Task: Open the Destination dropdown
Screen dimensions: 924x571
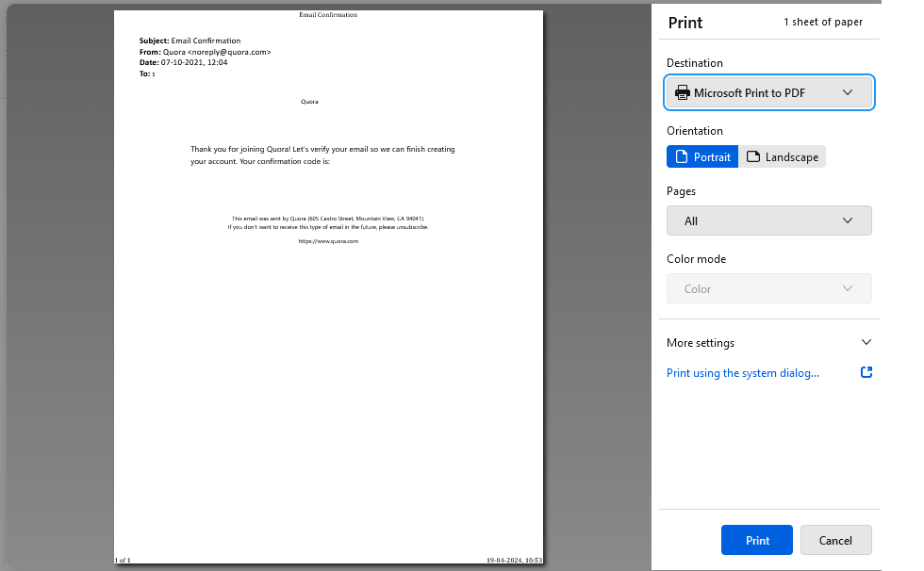Action: coord(768,92)
